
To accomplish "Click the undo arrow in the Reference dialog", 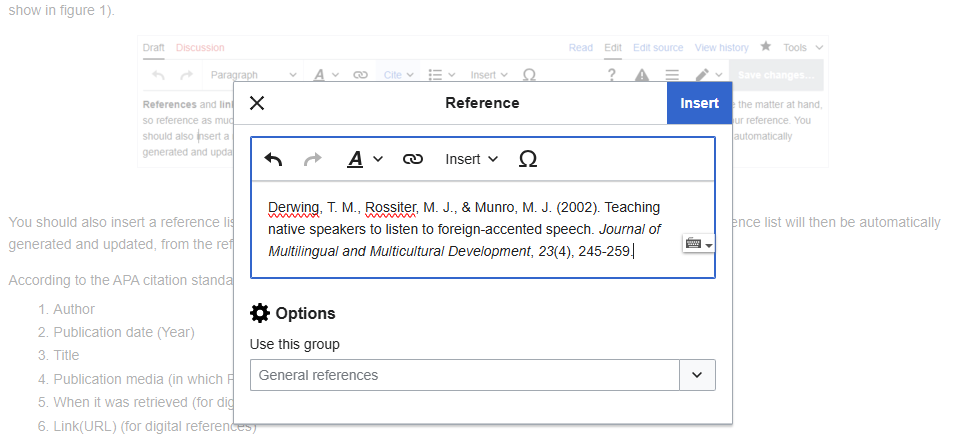I will coord(273,159).
